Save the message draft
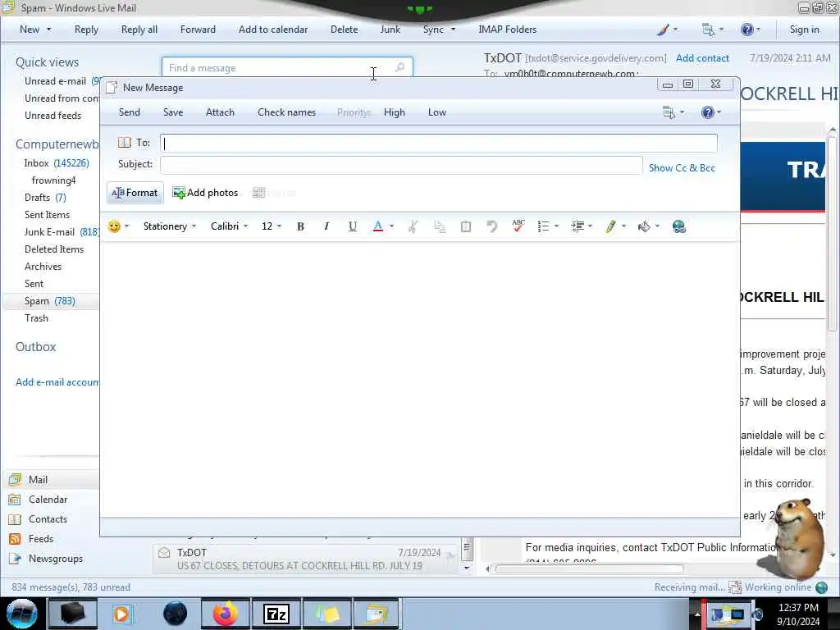The height and width of the screenshot is (630, 840). pos(173,112)
